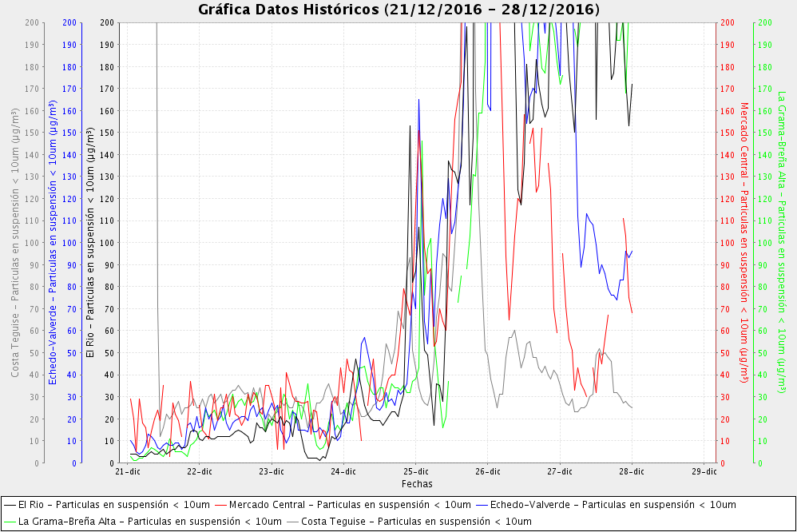Select the Costa Teguise legend entry text
The image size is (797, 532).
click(416, 522)
